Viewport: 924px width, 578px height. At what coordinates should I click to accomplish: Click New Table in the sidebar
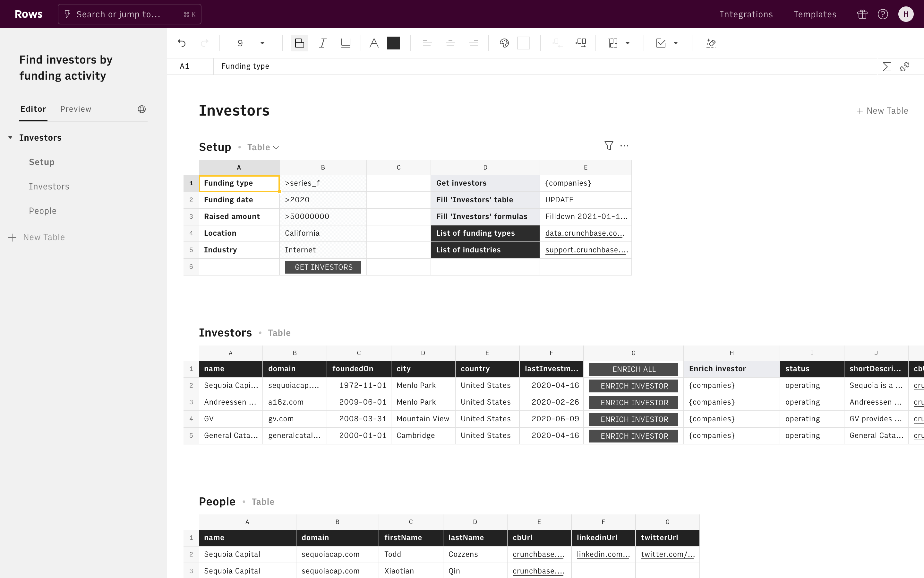coord(37,237)
